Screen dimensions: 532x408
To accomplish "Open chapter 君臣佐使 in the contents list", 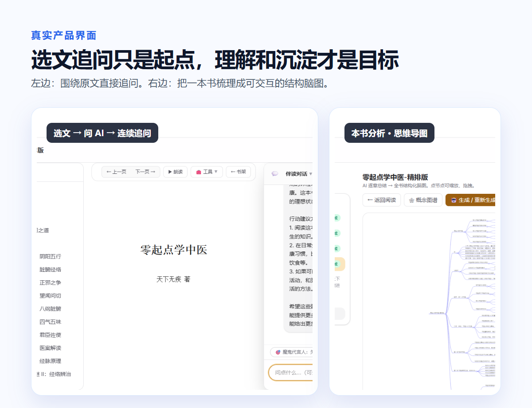I will point(50,335).
